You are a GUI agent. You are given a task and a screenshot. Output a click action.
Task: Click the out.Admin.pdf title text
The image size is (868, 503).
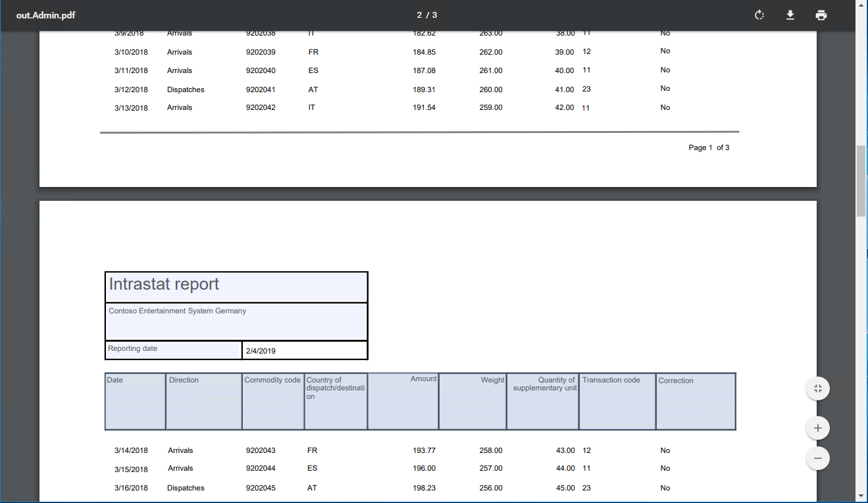pos(45,14)
